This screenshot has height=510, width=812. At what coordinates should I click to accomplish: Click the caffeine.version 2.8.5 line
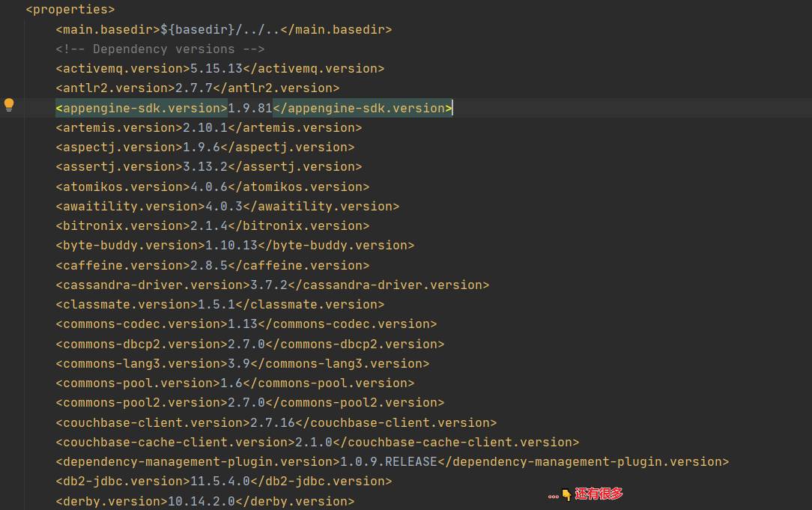(212, 266)
